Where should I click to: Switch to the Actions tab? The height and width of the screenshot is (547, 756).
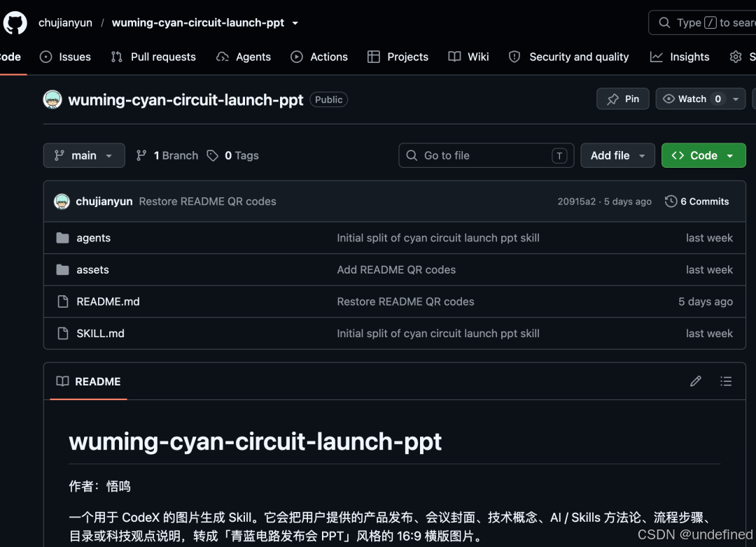coord(318,57)
